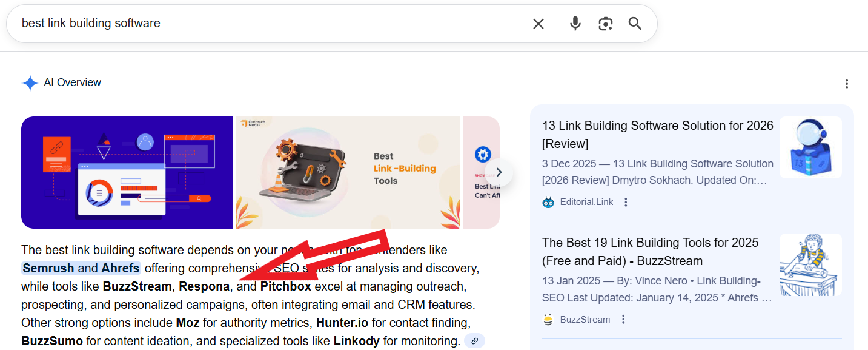Click the Editorial.Link result thumbnail image
868x350 pixels.
(810, 147)
